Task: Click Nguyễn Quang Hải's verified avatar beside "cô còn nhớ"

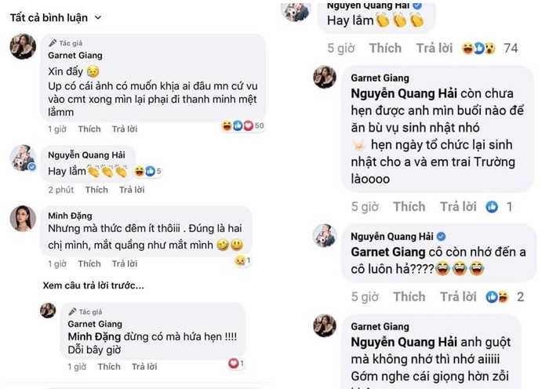Action: (324, 235)
